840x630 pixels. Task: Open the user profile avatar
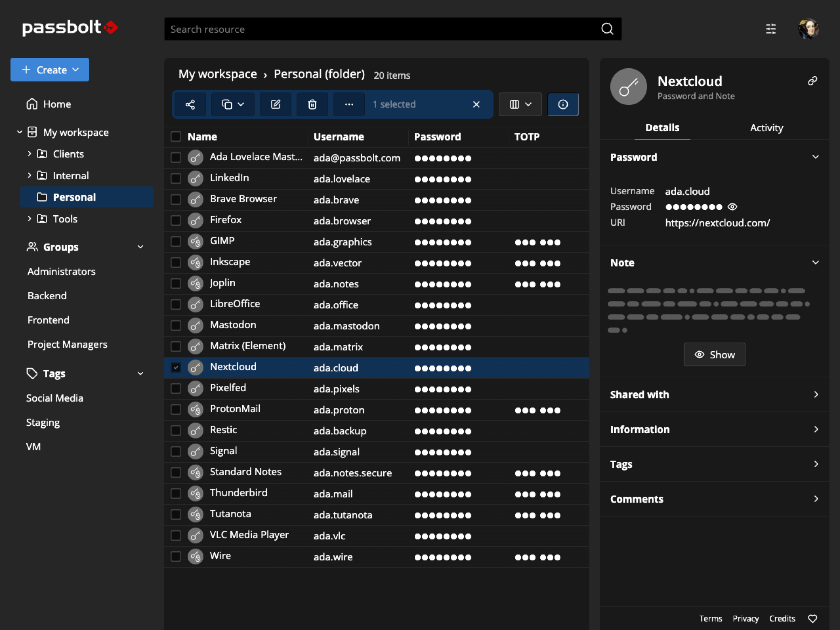point(808,29)
